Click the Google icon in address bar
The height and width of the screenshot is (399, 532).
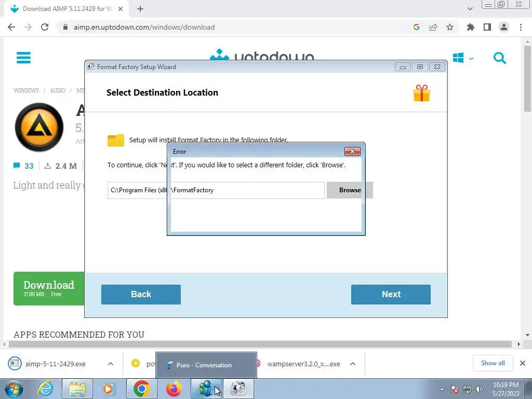coord(417,27)
